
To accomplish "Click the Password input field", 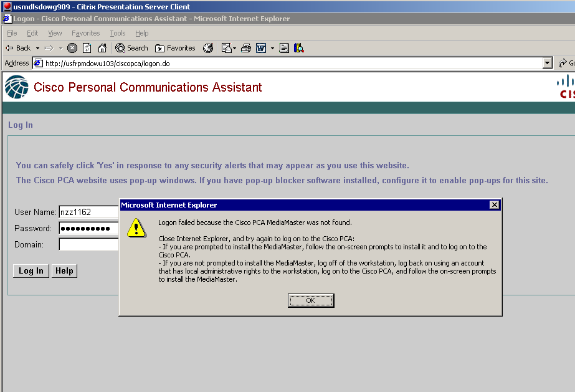I will [88, 228].
